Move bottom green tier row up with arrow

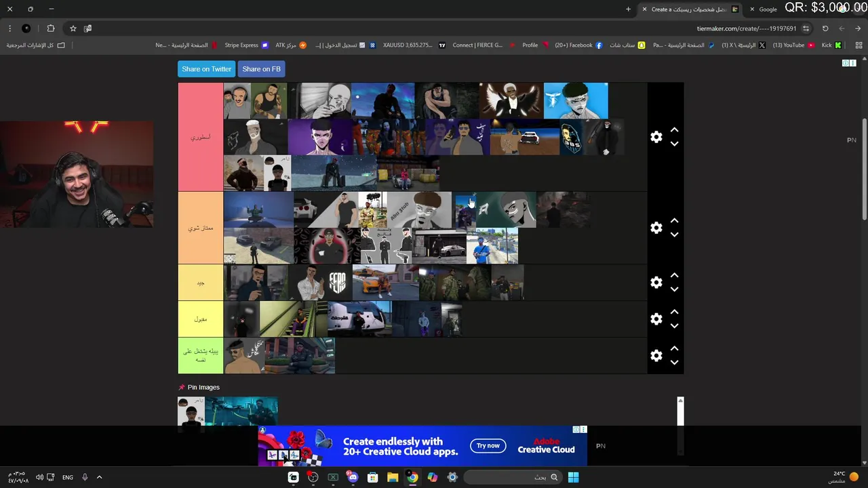coord(674,348)
